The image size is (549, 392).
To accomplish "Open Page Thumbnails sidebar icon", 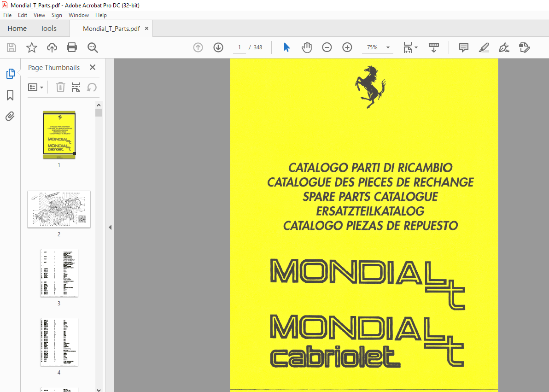I will (11, 74).
